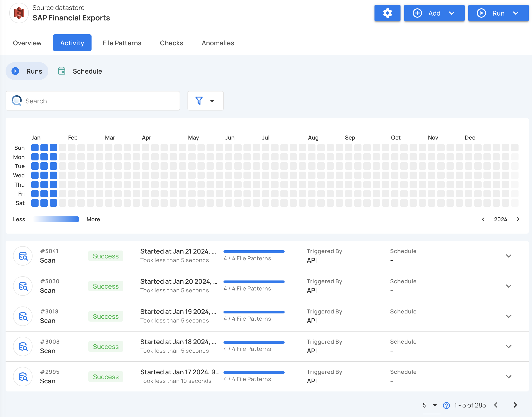
Task: Click 'Started at Jan 20 2024' text
Action: 179,281
